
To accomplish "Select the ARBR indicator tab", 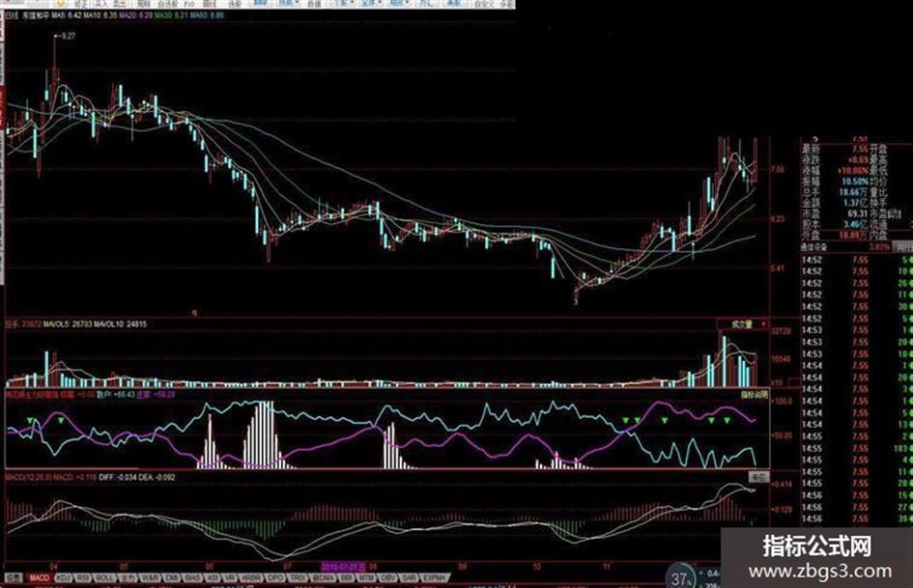I will tap(251, 577).
